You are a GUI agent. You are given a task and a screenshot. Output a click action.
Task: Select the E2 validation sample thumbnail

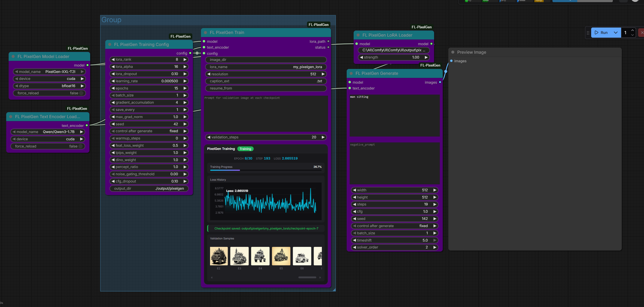click(x=219, y=256)
